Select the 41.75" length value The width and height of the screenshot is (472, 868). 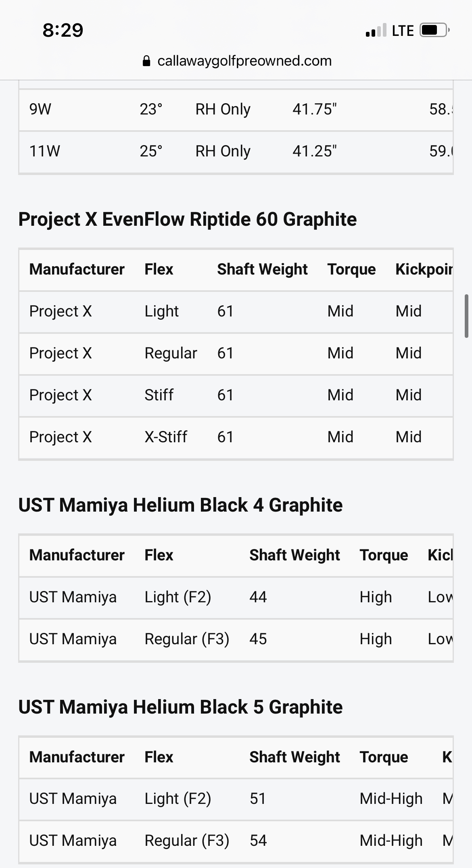pos(314,109)
